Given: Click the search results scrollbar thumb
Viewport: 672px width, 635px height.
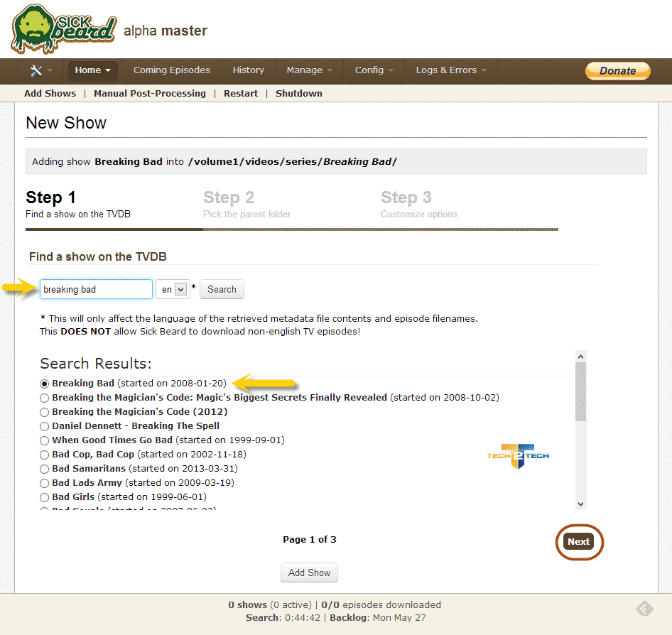Looking at the screenshot, I should tap(580, 391).
